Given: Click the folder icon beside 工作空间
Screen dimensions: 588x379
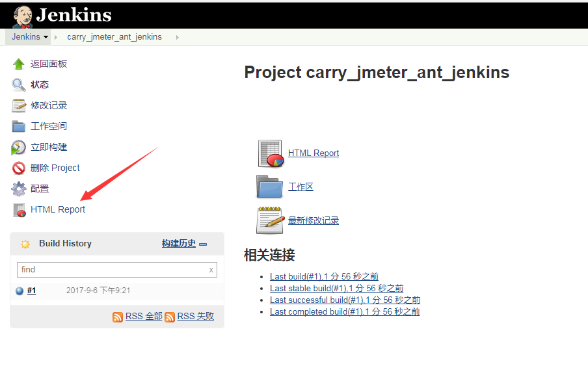Looking at the screenshot, I should [18, 126].
